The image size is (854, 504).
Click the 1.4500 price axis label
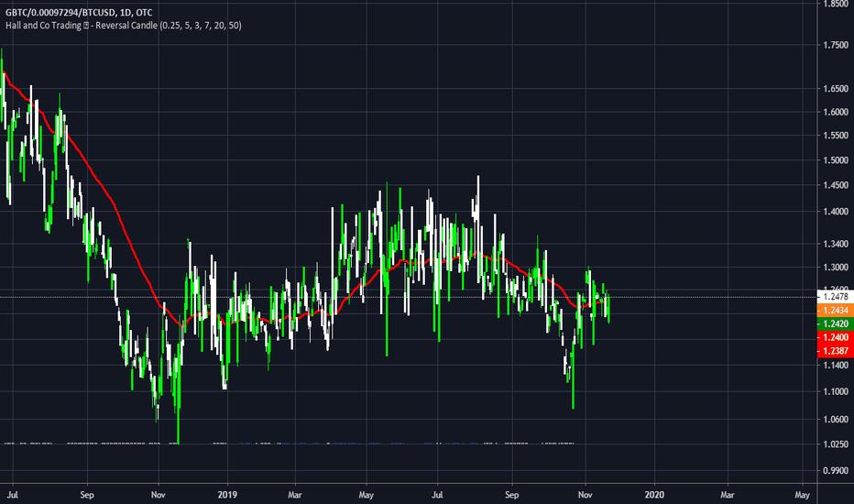pos(836,185)
